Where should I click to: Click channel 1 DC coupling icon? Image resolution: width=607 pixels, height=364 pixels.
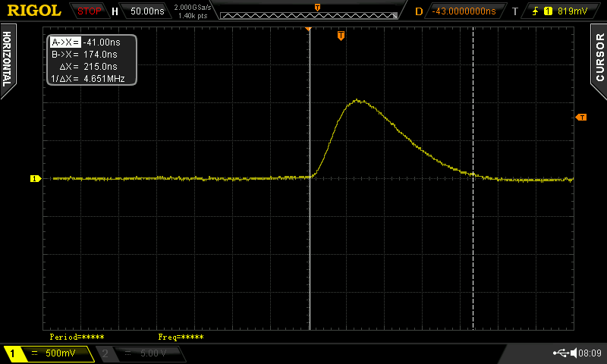[34, 353]
